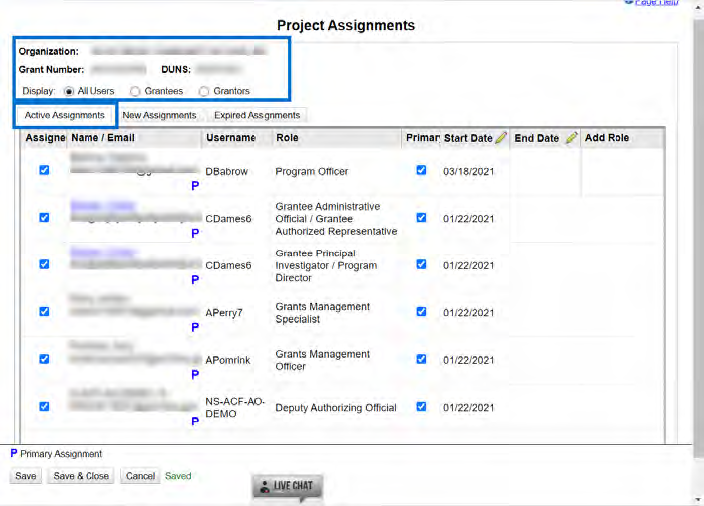Viewport: 704px width, 506px height.
Task: Uncheck Assigned checkbox for Program Officer row
Action: pos(44,171)
